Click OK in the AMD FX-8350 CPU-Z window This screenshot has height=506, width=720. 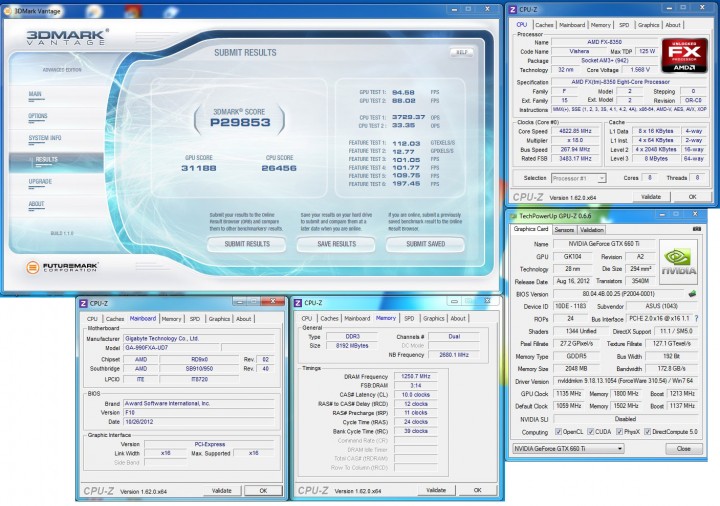692,197
